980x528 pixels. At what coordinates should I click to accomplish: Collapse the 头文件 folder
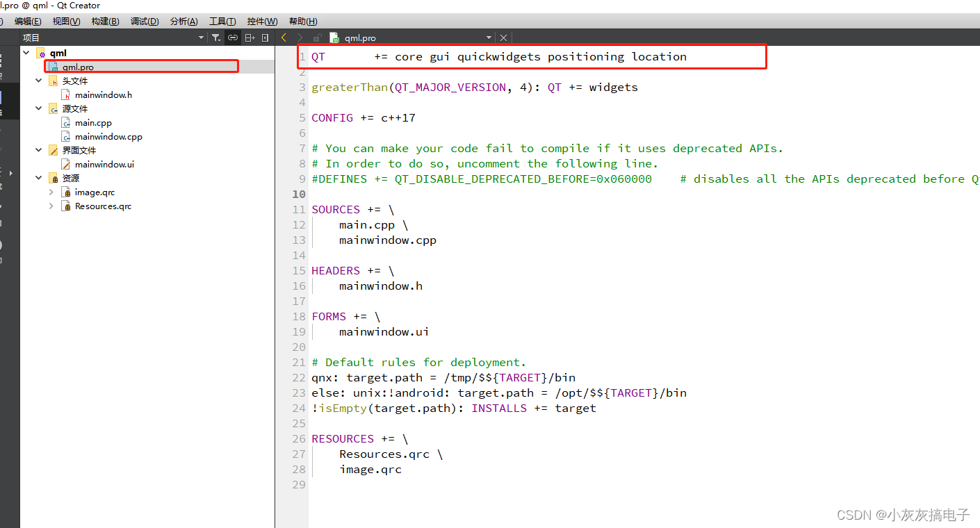pyautogui.click(x=39, y=81)
